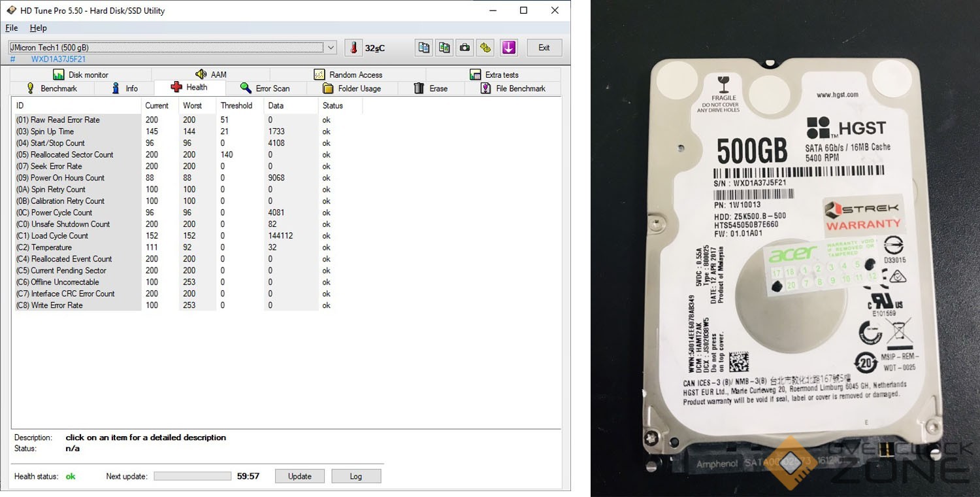980x497 pixels.
Task: Click the Threshold column header
Action: coord(240,105)
